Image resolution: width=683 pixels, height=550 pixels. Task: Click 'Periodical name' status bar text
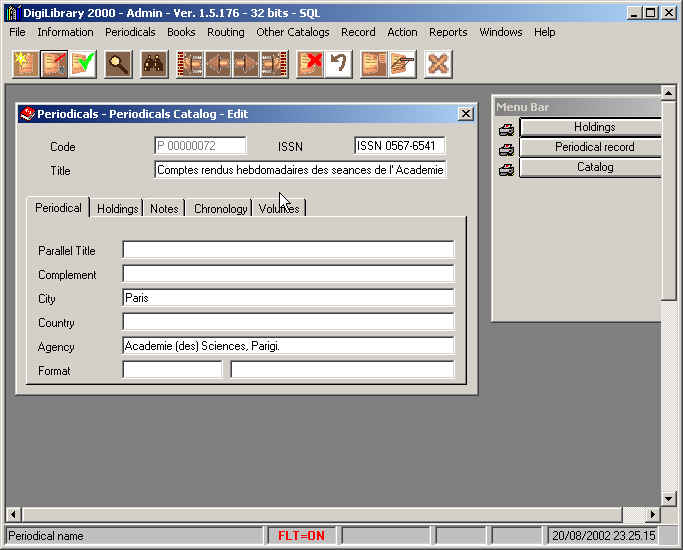pos(46,536)
